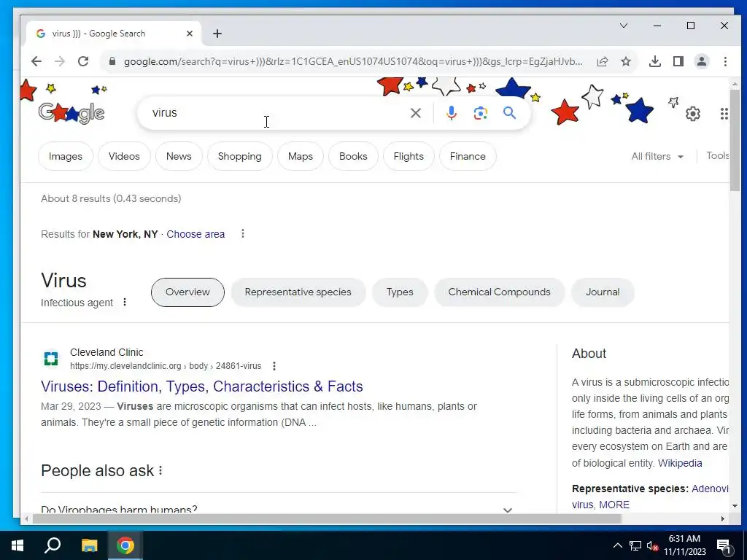
Task: Filter results by Shopping
Action: pyautogui.click(x=239, y=156)
